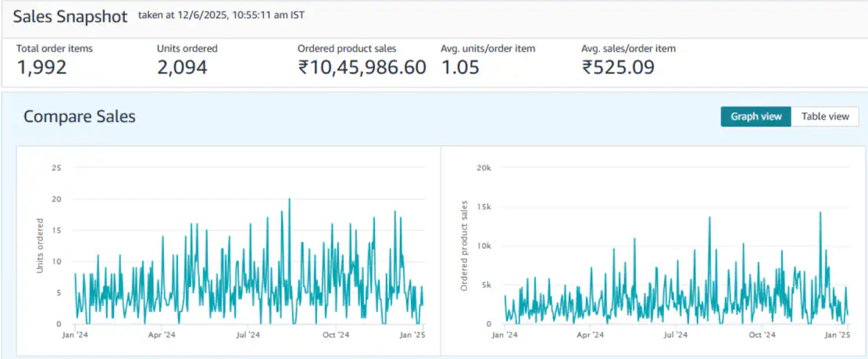The width and height of the screenshot is (868, 359).
Task: Switch to Table view
Action: [x=825, y=116]
